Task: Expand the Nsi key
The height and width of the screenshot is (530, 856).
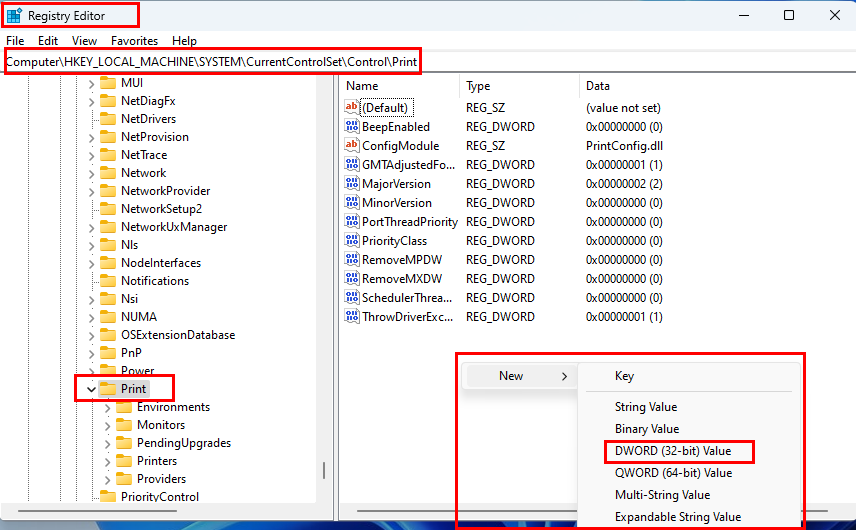Action: click(91, 300)
